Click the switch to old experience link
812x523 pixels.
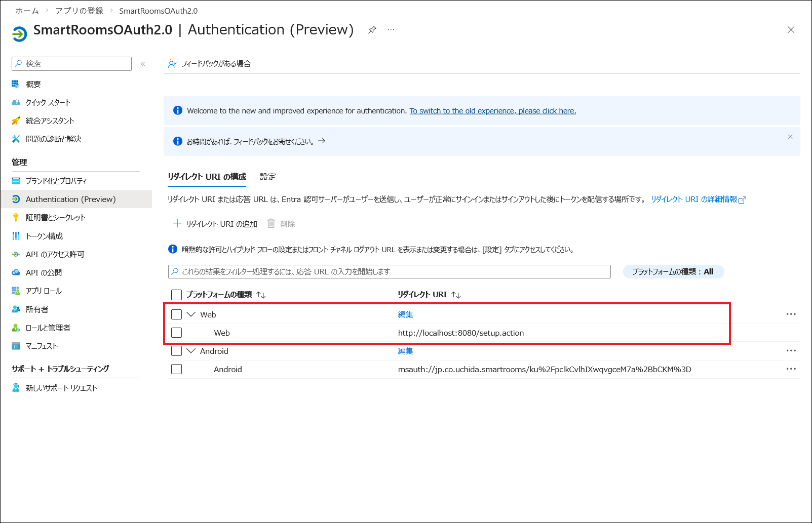(492, 111)
